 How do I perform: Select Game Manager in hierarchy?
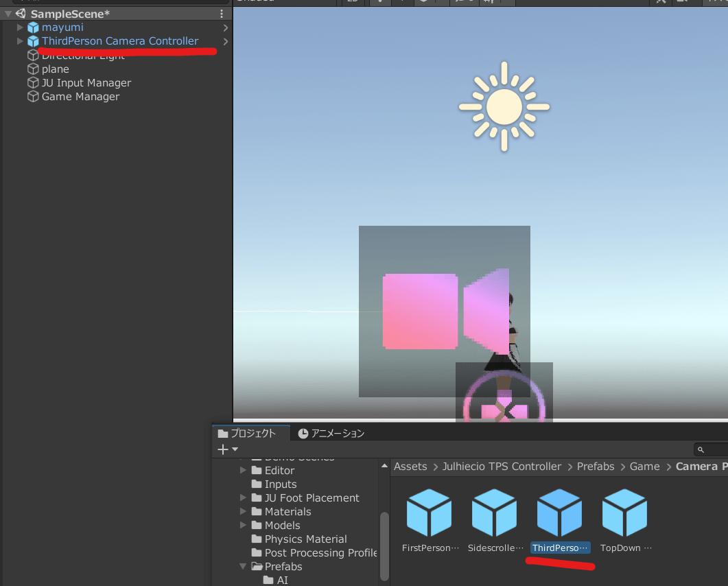[80, 97]
